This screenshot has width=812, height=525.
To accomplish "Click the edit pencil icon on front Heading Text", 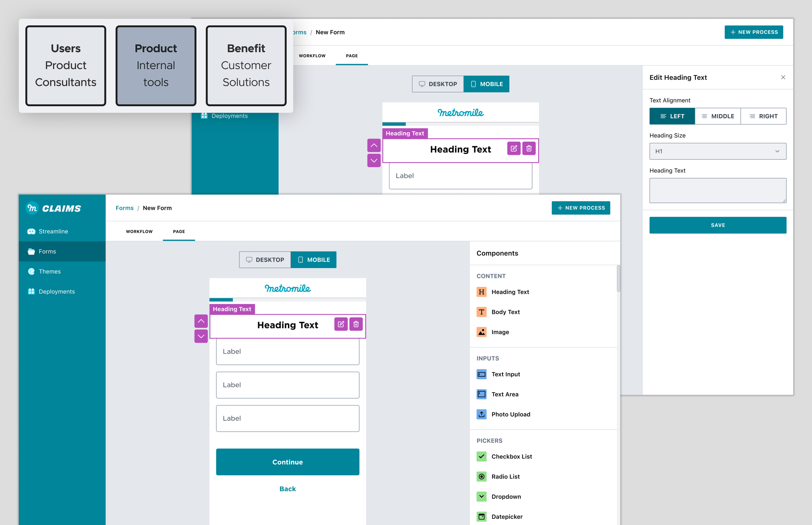I will 341,324.
